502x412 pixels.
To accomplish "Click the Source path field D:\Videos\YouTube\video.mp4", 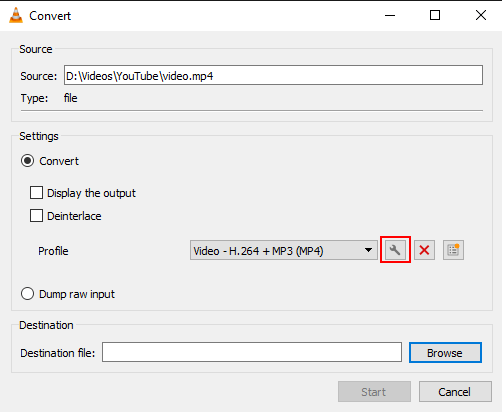I will pos(273,75).
